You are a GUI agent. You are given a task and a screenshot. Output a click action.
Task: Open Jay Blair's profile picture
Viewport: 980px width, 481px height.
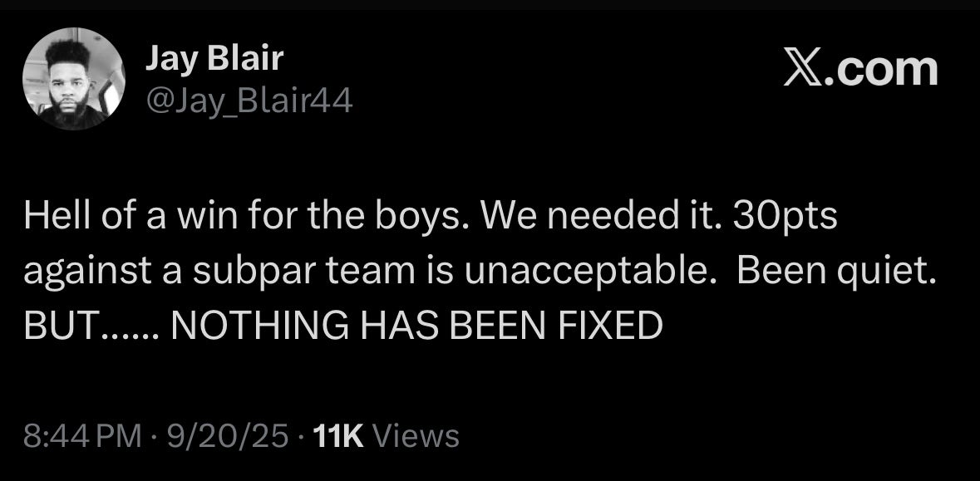pyautogui.click(x=73, y=78)
